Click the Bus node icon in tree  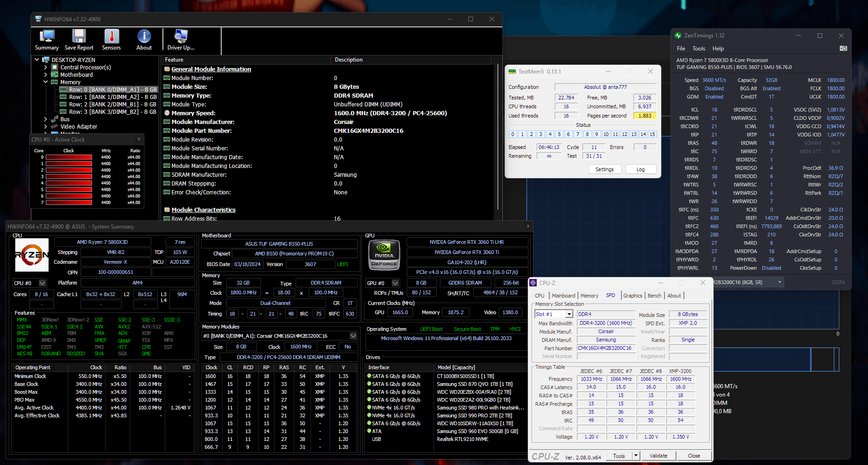pyautogui.click(x=55, y=119)
